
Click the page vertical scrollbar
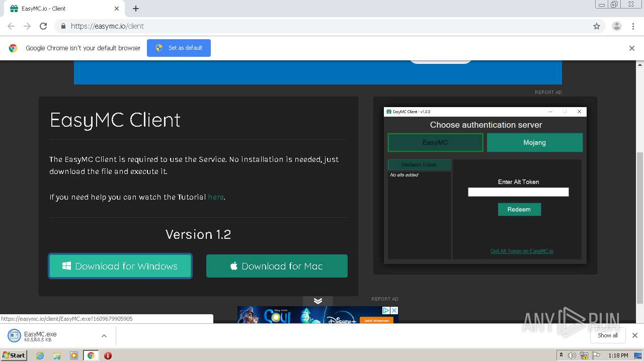click(640, 228)
